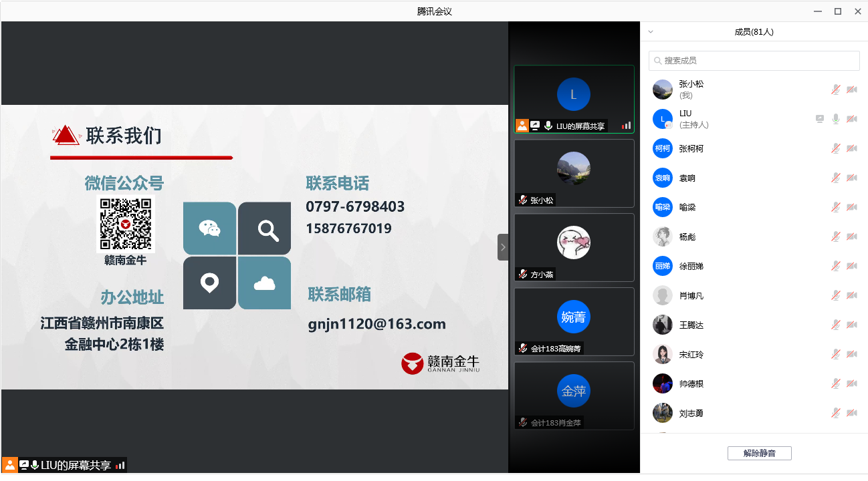The image size is (868, 481).
Task: Click the QR code on the shared slide
Action: (x=126, y=224)
